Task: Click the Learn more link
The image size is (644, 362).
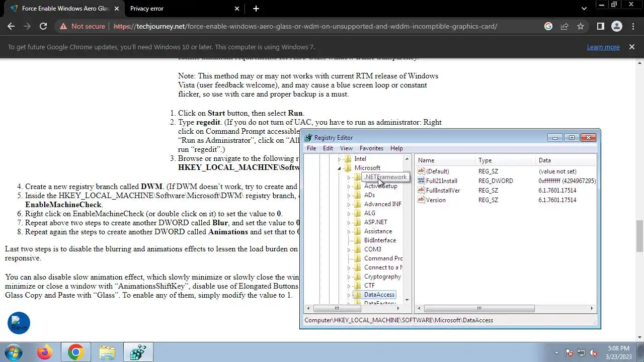Action: click(x=603, y=47)
